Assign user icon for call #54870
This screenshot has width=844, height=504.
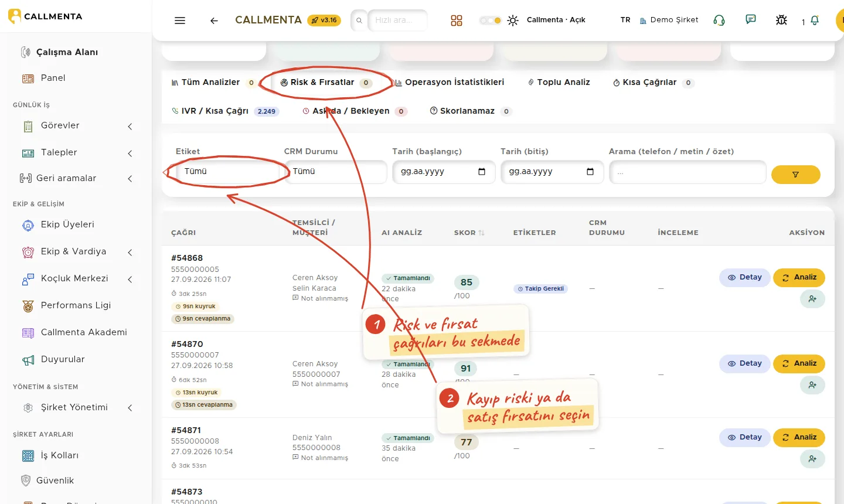tap(812, 385)
